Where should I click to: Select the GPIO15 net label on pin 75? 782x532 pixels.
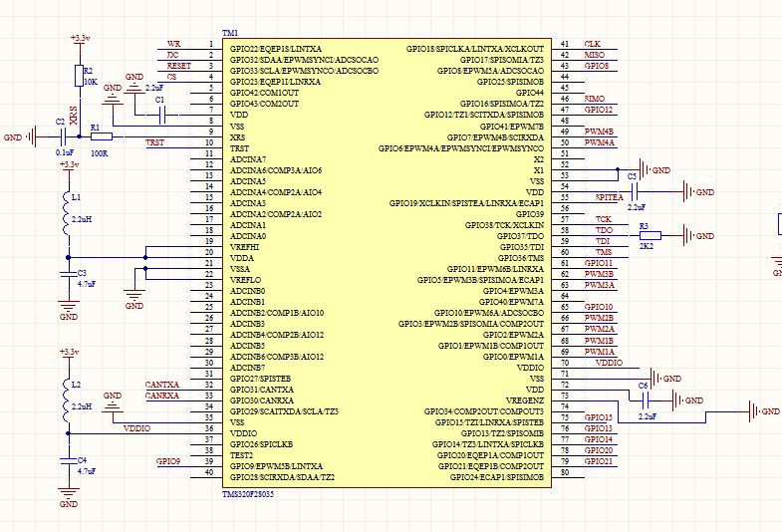(x=599, y=417)
